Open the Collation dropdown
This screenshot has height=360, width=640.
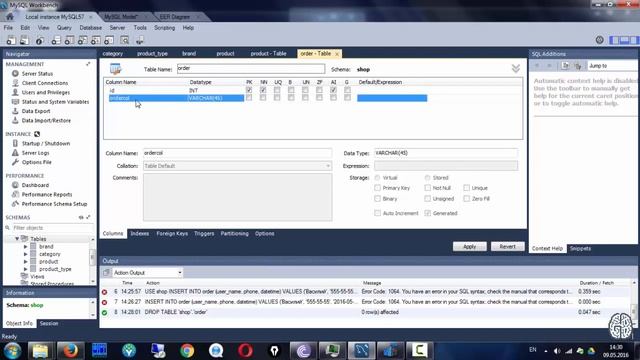pos(238,166)
